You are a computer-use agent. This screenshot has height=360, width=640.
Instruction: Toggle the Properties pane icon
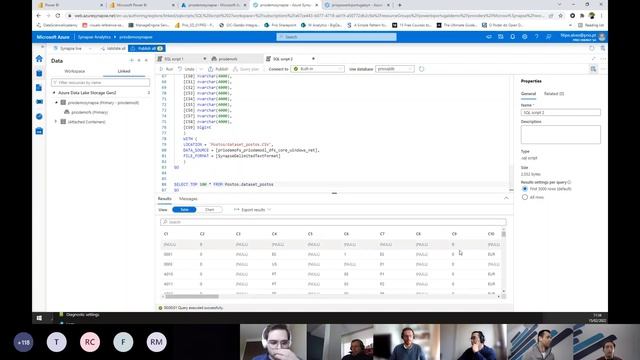(593, 69)
